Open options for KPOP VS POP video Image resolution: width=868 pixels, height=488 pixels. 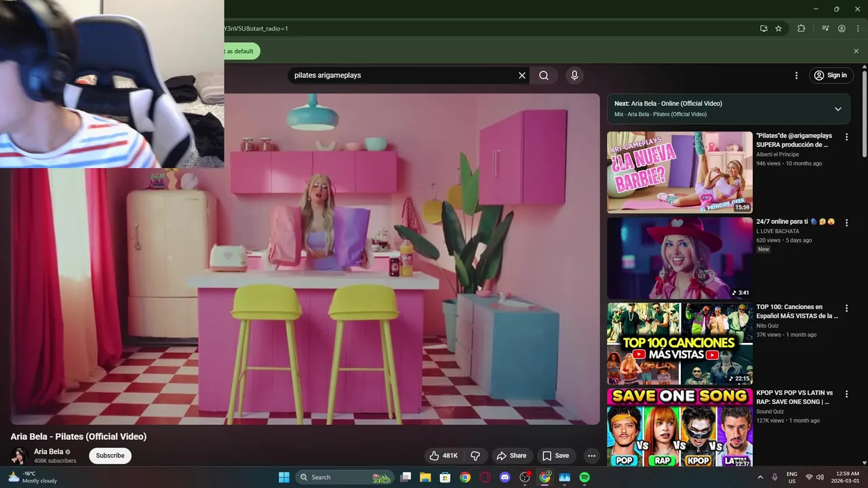(x=846, y=394)
